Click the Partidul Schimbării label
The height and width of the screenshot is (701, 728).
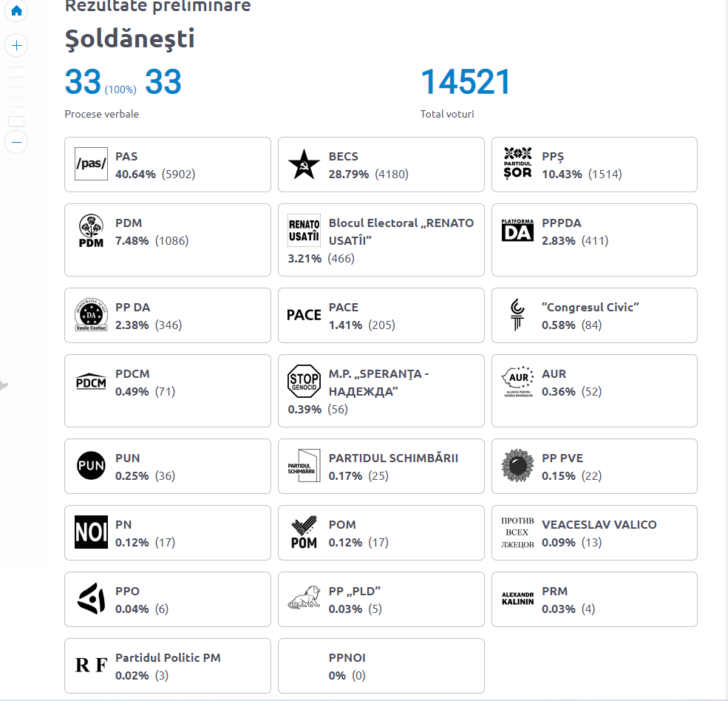393,458
